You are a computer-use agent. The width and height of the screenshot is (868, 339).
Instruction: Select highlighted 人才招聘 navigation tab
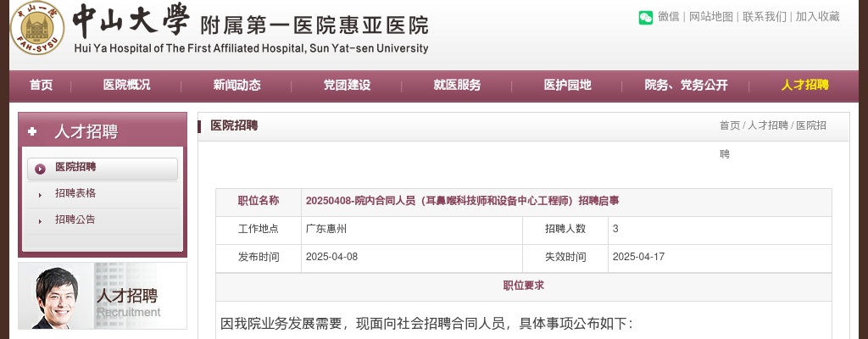pyautogui.click(x=804, y=85)
